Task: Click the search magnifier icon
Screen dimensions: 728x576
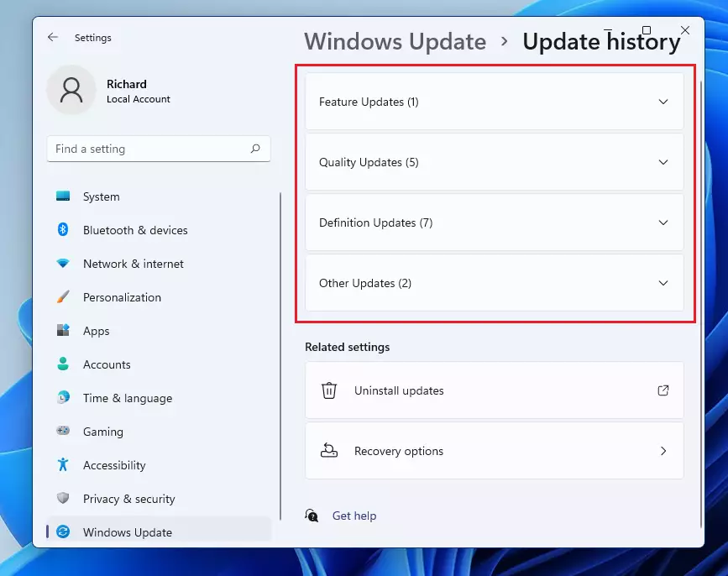Action: pyautogui.click(x=255, y=149)
